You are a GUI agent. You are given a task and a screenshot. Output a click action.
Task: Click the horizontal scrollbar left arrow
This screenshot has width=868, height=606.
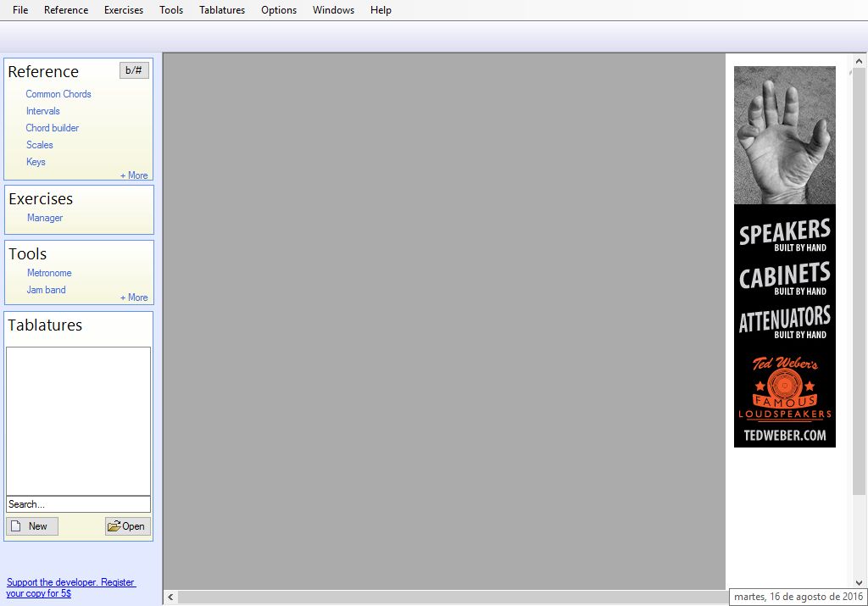[170, 598]
